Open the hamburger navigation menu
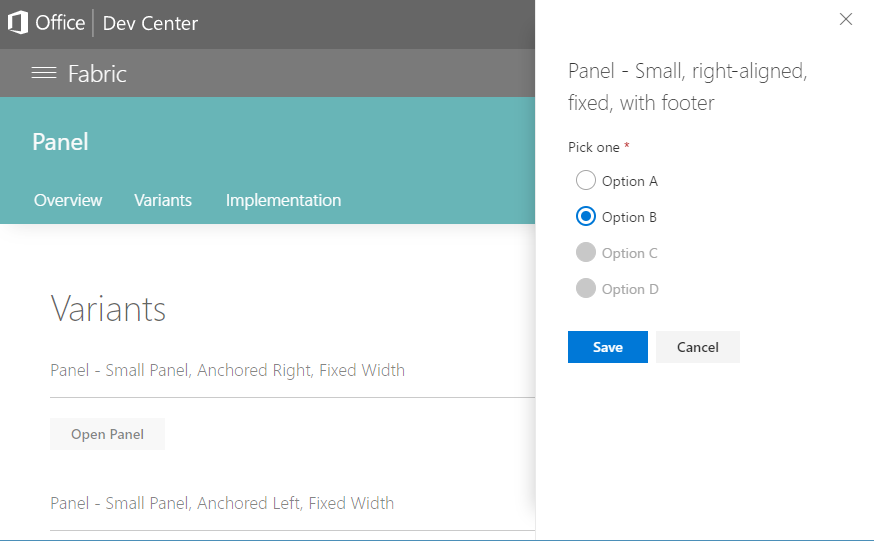Viewport: 874px width, 541px height. (43, 73)
